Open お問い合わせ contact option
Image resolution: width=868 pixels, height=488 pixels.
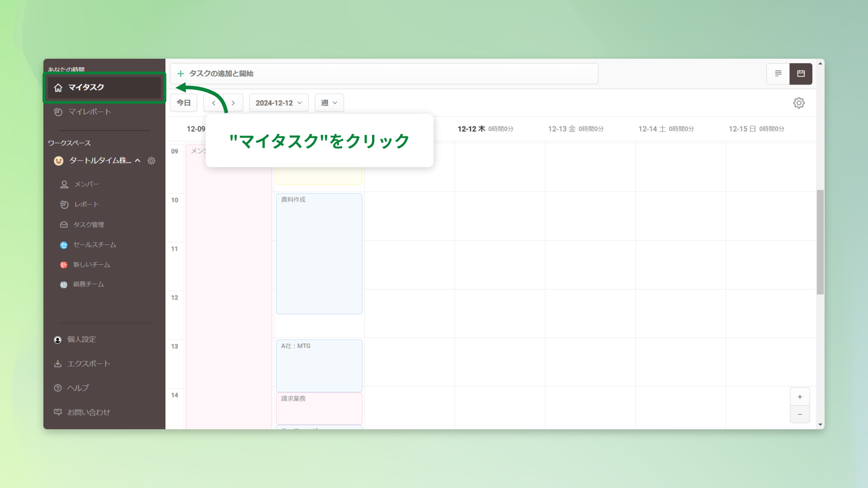(x=89, y=412)
